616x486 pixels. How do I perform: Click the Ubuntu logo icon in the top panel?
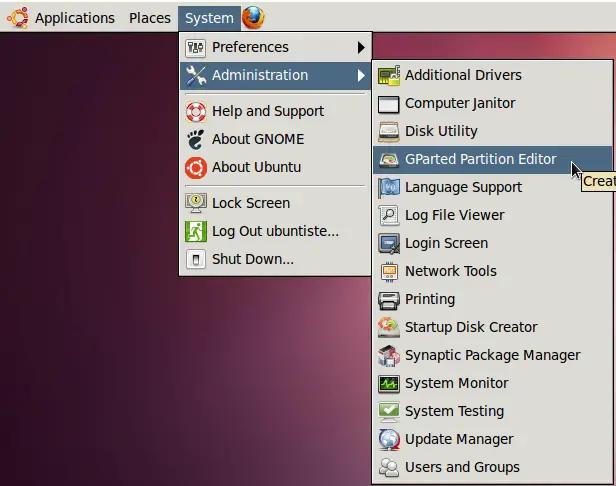pyautogui.click(x=18, y=18)
